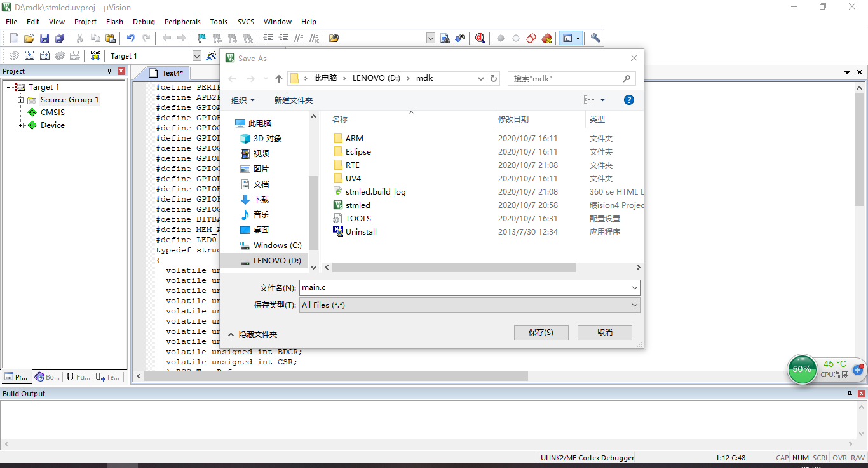This screenshot has width=868, height=468.
Task: Click Navigate Backwards arrow icon
Action: pyautogui.click(x=166, y=38)
